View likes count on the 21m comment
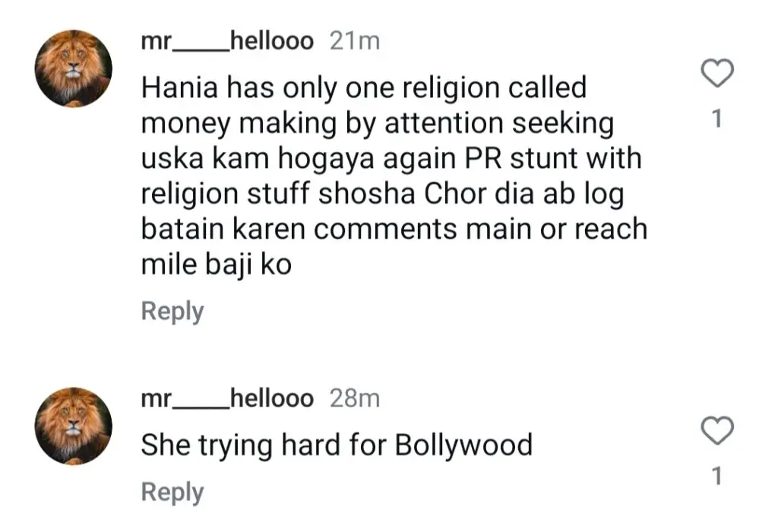 coord(716,119)
